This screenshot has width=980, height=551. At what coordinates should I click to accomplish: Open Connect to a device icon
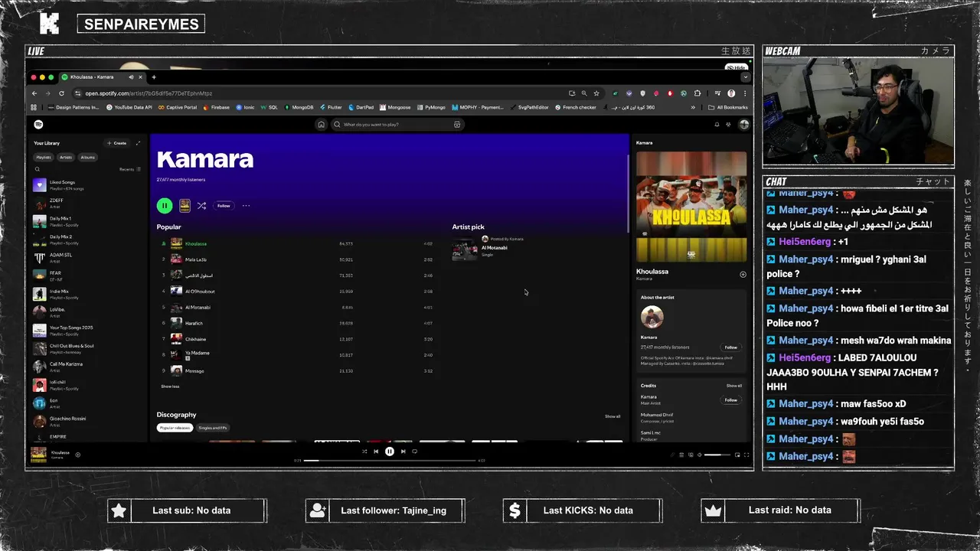(690, 455)
